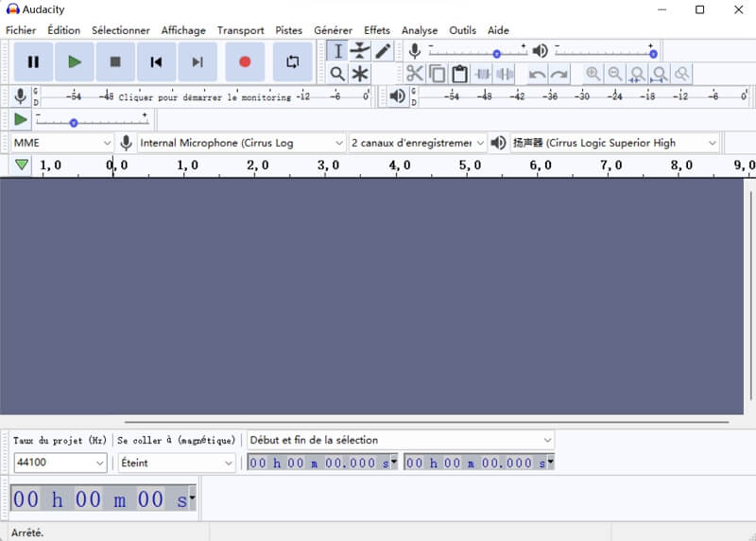
Task: Click the Cut scissors icon
Action: [415, 74]
